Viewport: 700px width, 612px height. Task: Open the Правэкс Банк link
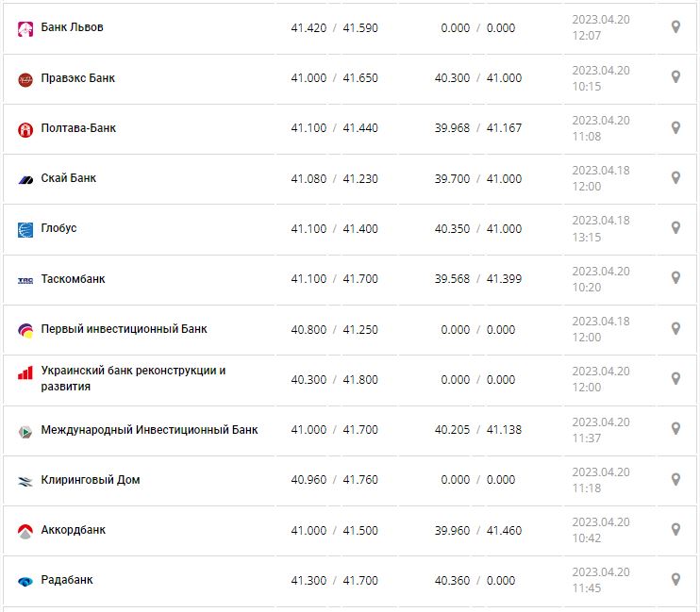click(x=78, y=78)
